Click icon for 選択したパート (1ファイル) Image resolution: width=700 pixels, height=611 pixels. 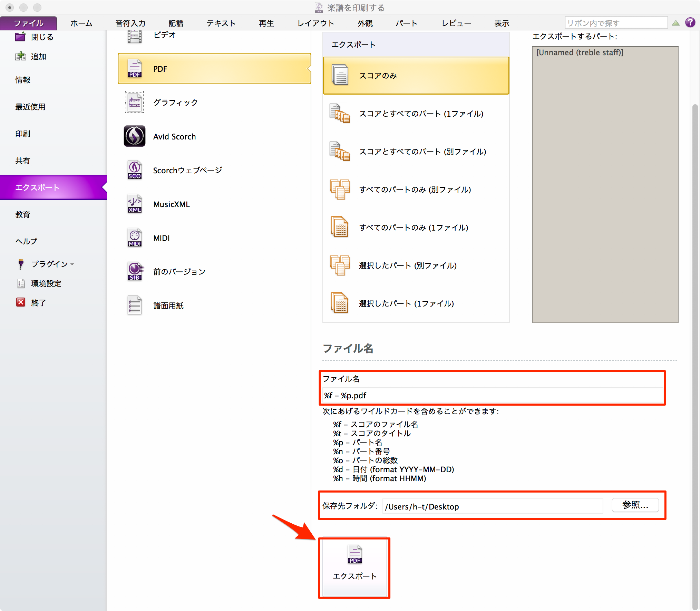tap(340, 303)
